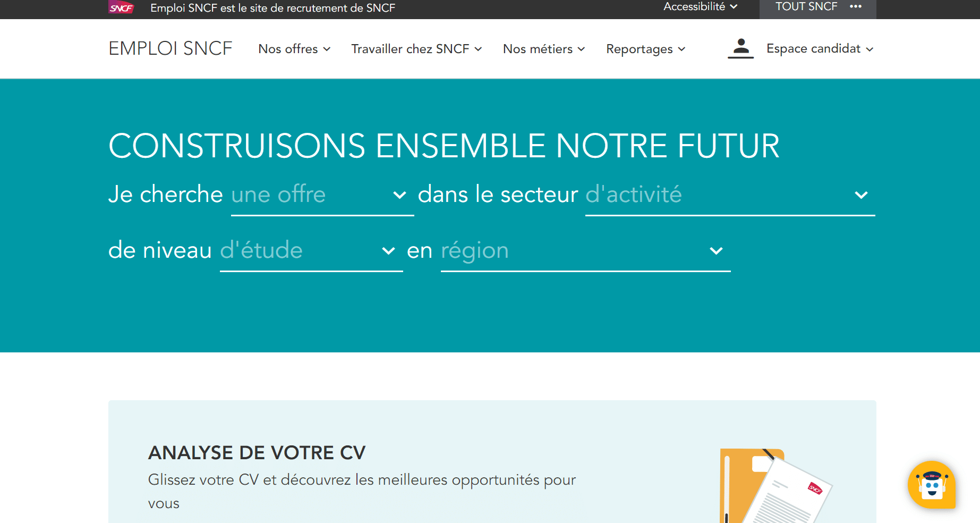Click the chevron arrow next to Accessibilité
Screen dimensions: 980x523
tap(734, 7)
